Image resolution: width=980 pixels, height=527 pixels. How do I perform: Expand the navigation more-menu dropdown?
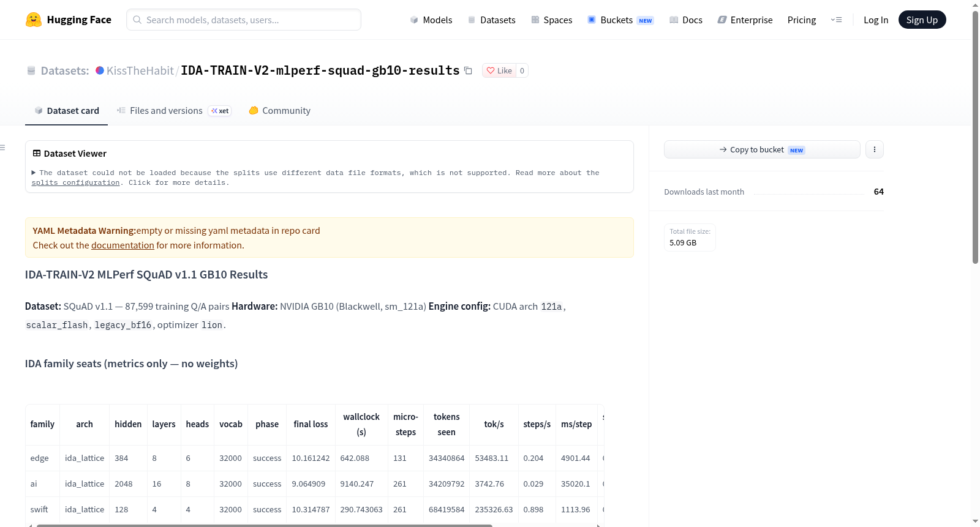click(x=837, y=20)
